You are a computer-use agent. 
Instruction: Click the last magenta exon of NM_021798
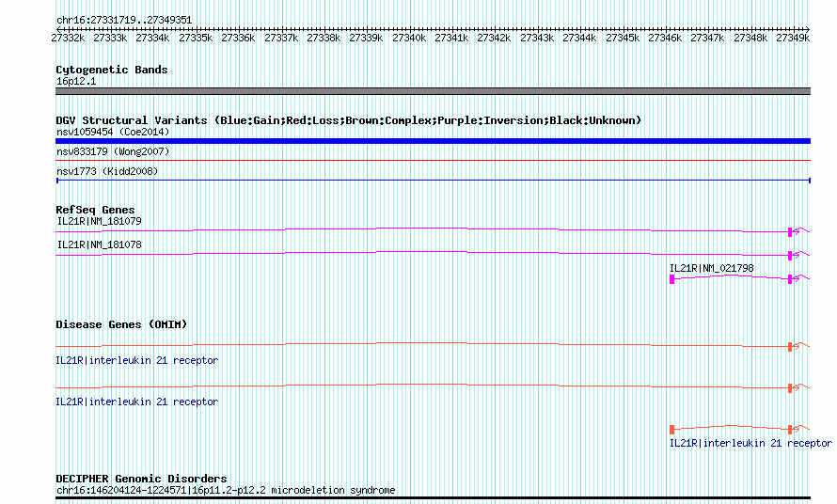click(x=790, y=279)
